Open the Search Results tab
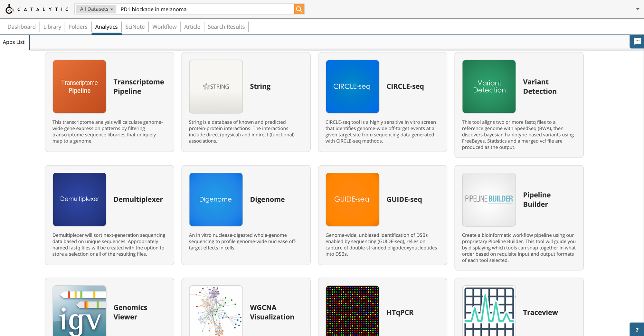644x336 pixels. (x=226, y=27)
